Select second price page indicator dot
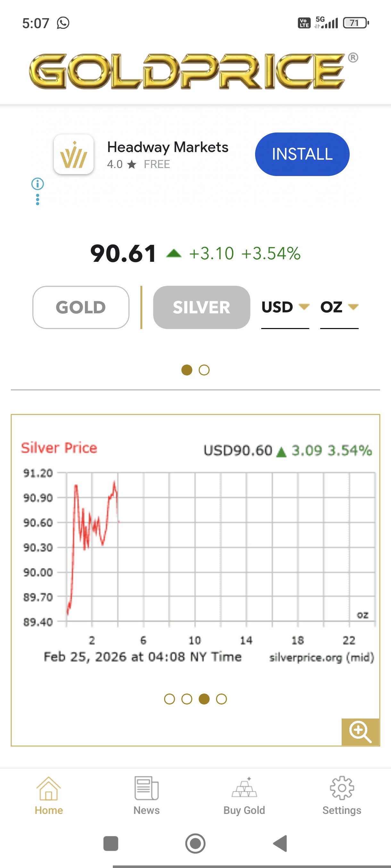This screenshot has width=391, height=868. point(204,370)
